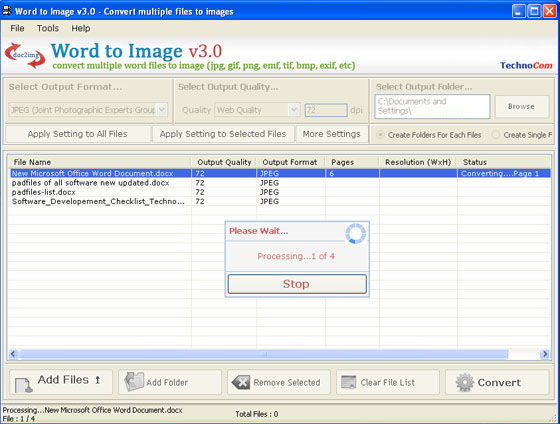Viewport: 560px width, 424px height.
Task: Open the Tools menu
Action: [48, 28]
